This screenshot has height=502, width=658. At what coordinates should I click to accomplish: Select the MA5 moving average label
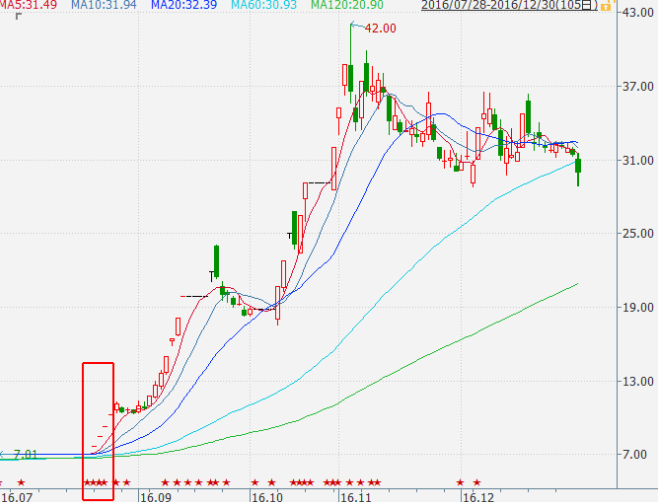tap(28, 6)
